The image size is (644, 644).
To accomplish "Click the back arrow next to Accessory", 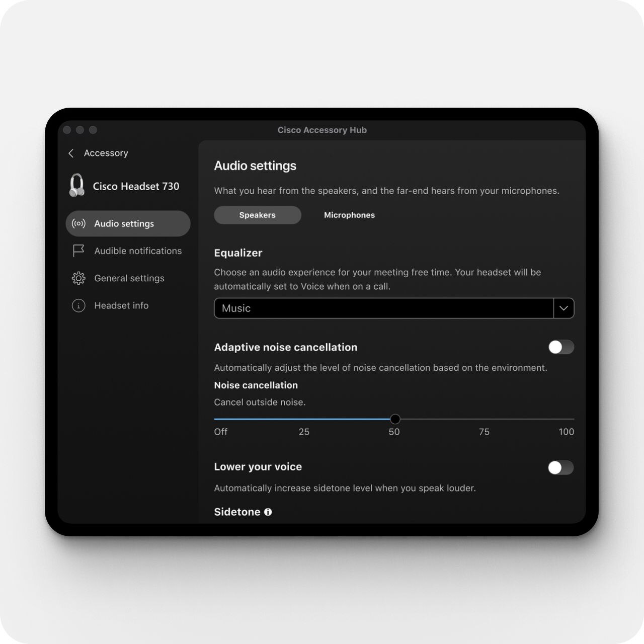I will [x=71, y=153].
